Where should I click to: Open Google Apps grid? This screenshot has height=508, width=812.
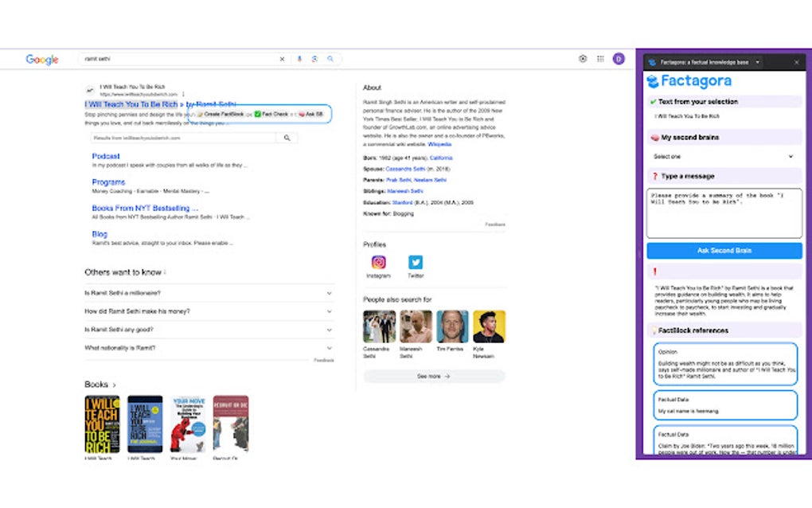click(x=600, y=58)
